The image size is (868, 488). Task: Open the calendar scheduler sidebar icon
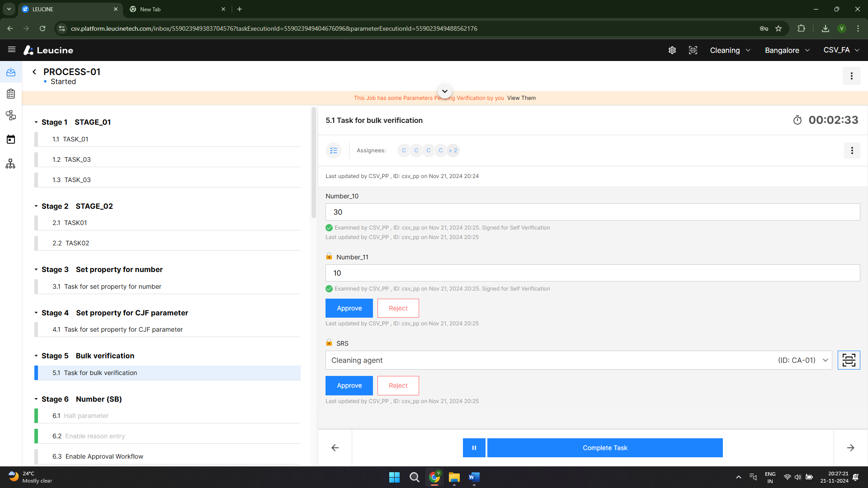[x=11, y=139]
